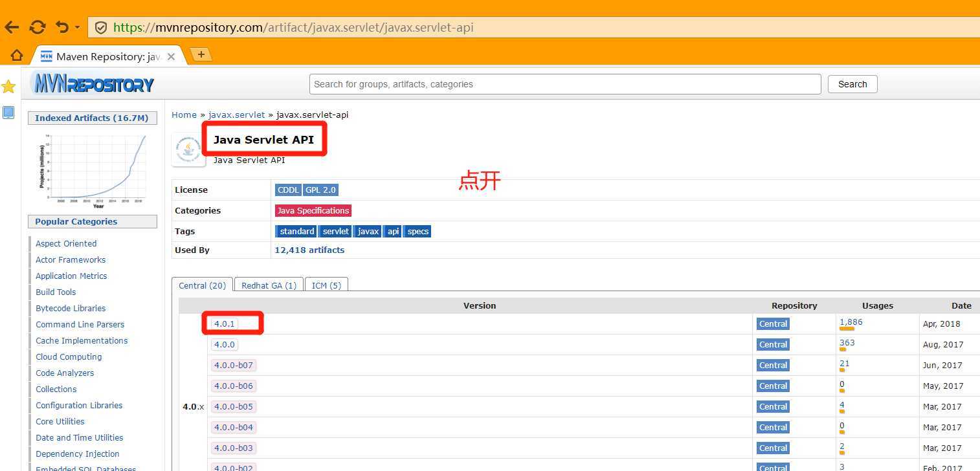Screen dimensions: 980x471
Task: Go back using the browser back arrow
Action: click(12, 27)
